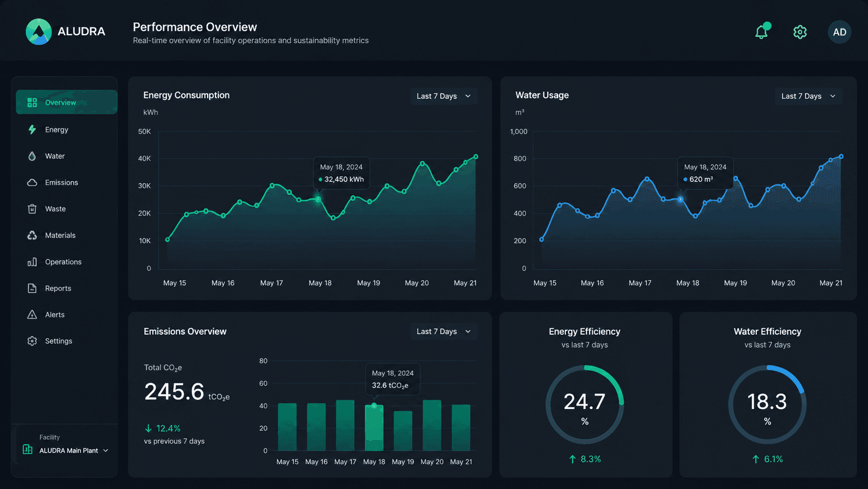868x489 pixels.
Task: Expand the ALUDRA Main Plant facility selector
Action: (x=74, y=451)
